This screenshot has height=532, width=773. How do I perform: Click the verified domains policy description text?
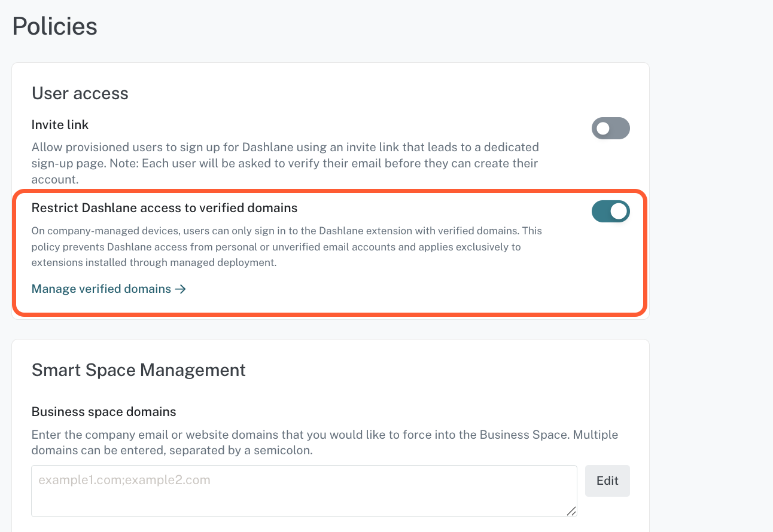(x=287, y=246)
